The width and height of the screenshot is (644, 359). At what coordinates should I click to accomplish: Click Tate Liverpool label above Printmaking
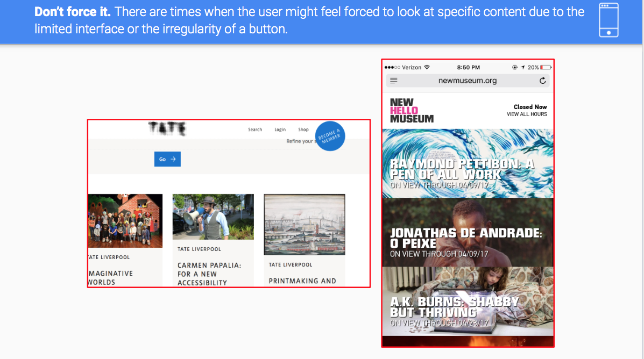point(291,264)
